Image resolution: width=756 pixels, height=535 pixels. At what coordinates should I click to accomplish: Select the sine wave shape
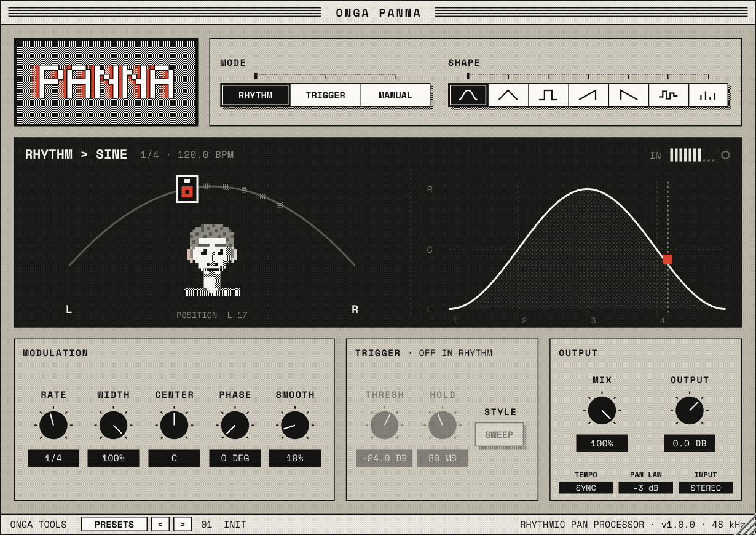(x=468, y=95)
